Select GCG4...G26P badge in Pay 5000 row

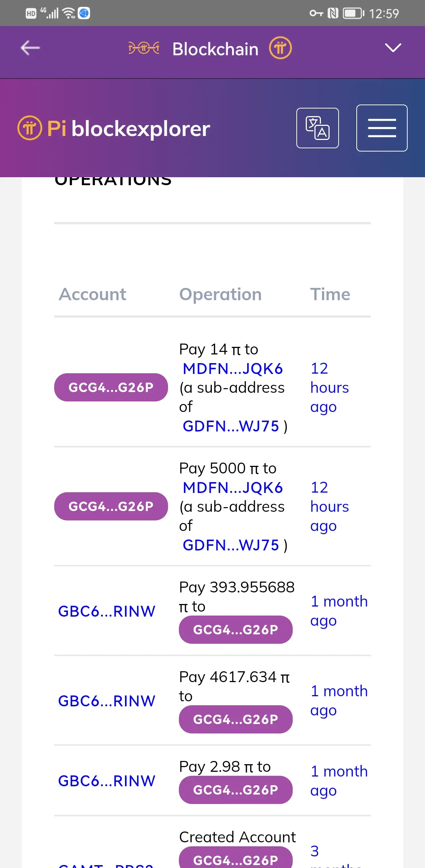tap(111, 506)
